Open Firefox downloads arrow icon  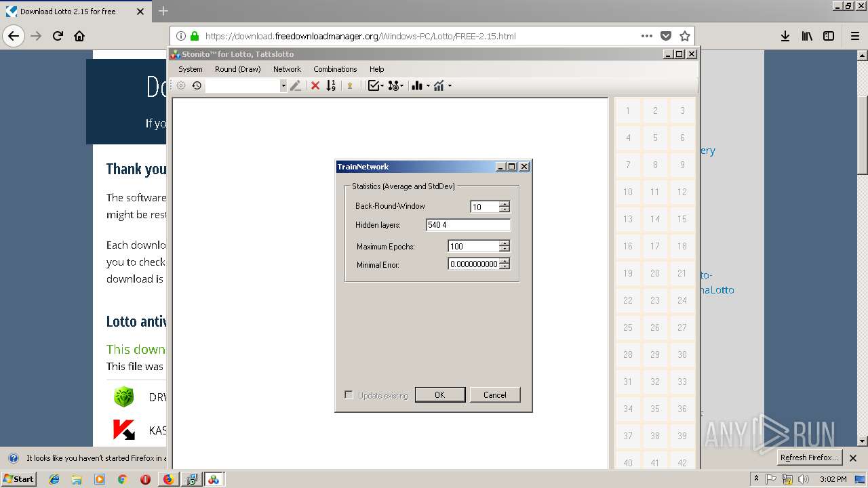pos(785,36)
